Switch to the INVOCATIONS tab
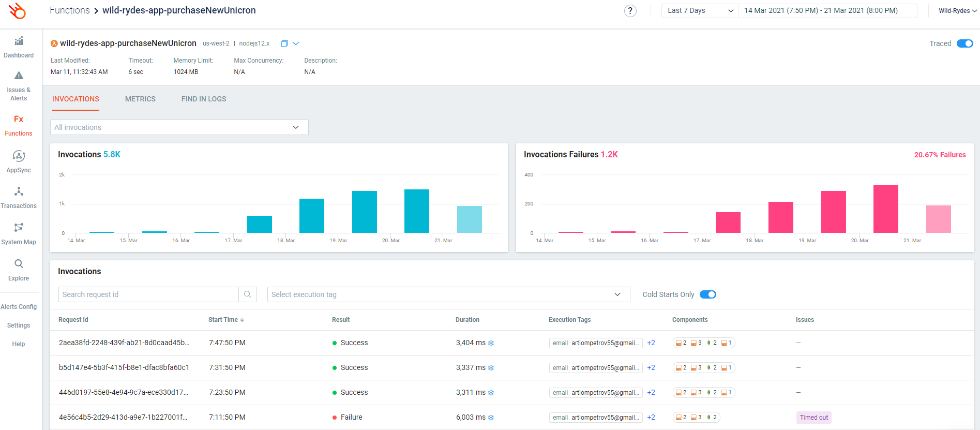980x430 pixels. click(76, 99)
